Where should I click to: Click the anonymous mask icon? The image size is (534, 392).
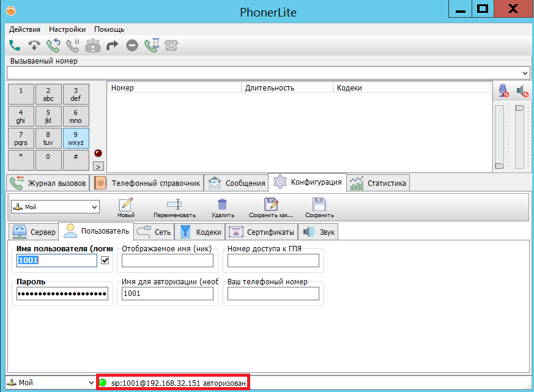coord(171,45)
